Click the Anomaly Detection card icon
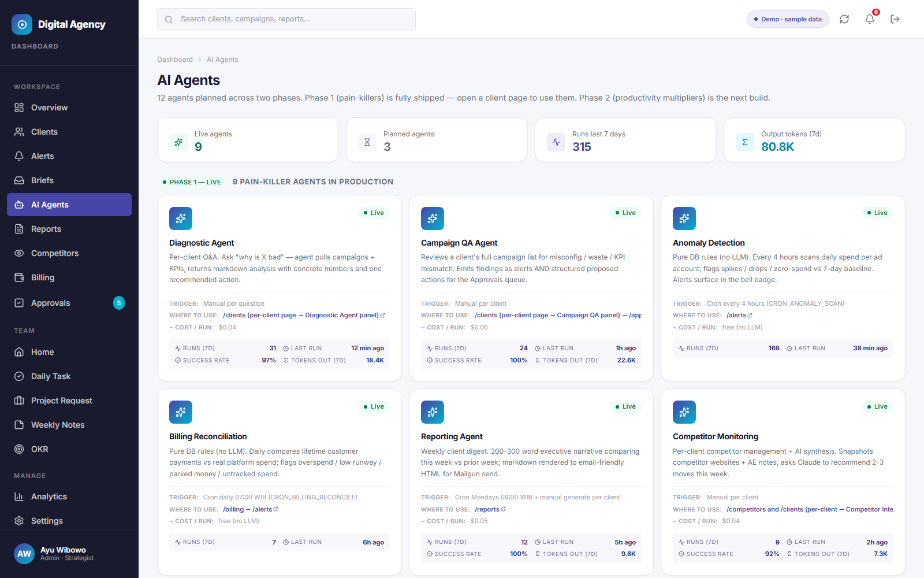The width and height of the screenshot is (924, 578). click(684, 218)
